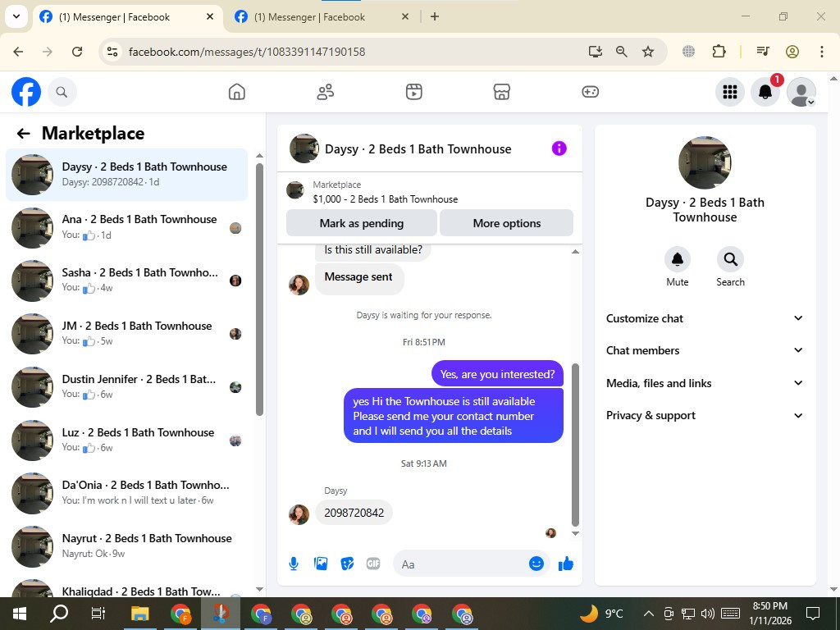The height and width of the screenshot is (630, 840).
Task: Open File Explorer from taskbar
Action: [x=139, y=614]
